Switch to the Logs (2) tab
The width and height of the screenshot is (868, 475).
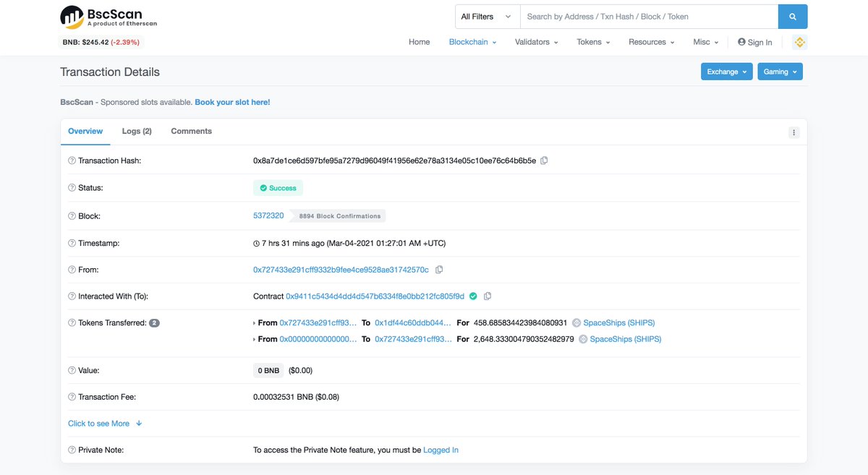click(137, 132)
